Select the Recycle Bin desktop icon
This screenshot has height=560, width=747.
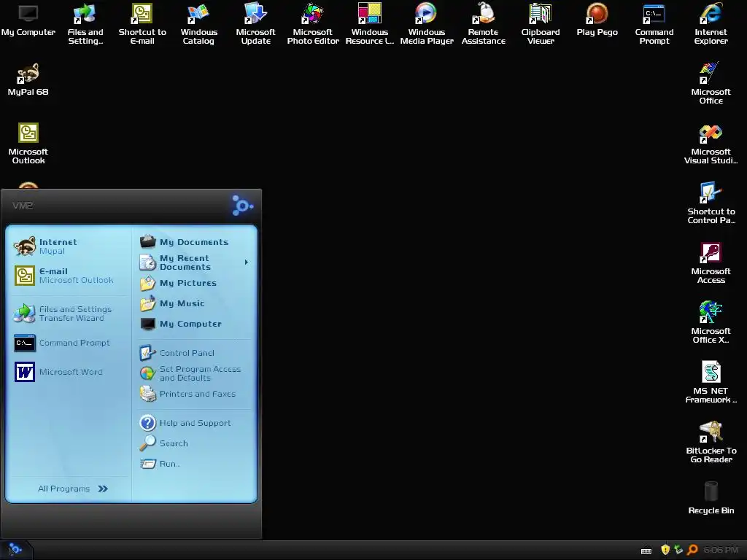tap(711, 498)
